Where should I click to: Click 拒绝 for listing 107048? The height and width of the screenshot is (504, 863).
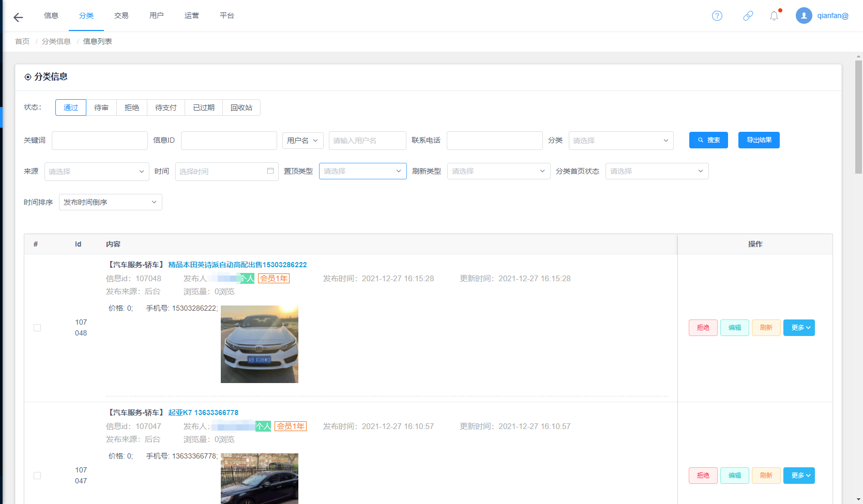pyautogui.click(x=703, y=328)
